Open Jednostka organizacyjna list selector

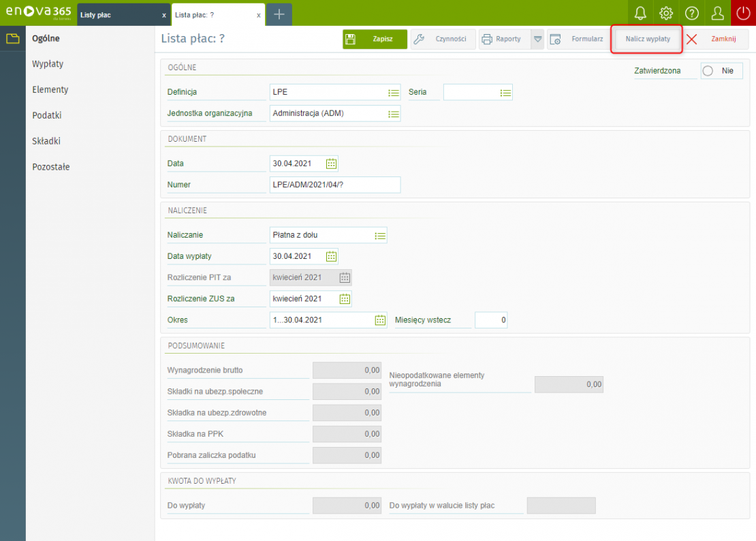pyautogui.click(x=394, y=114)
